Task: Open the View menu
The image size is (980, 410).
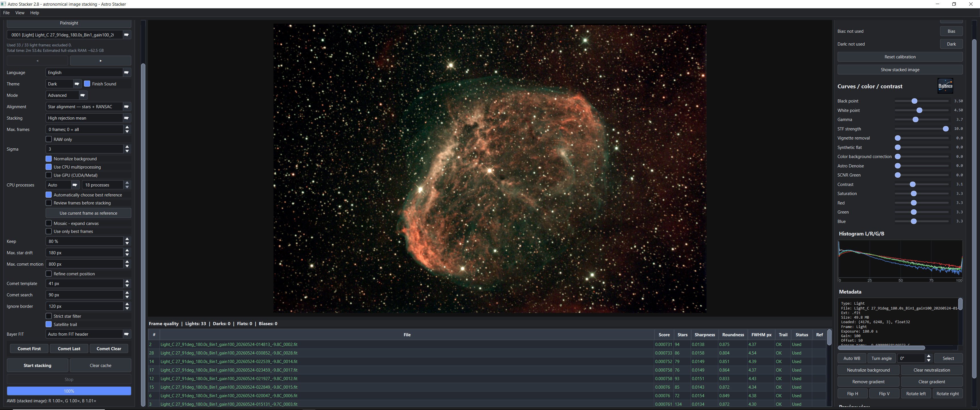Action: click(20, 13)
